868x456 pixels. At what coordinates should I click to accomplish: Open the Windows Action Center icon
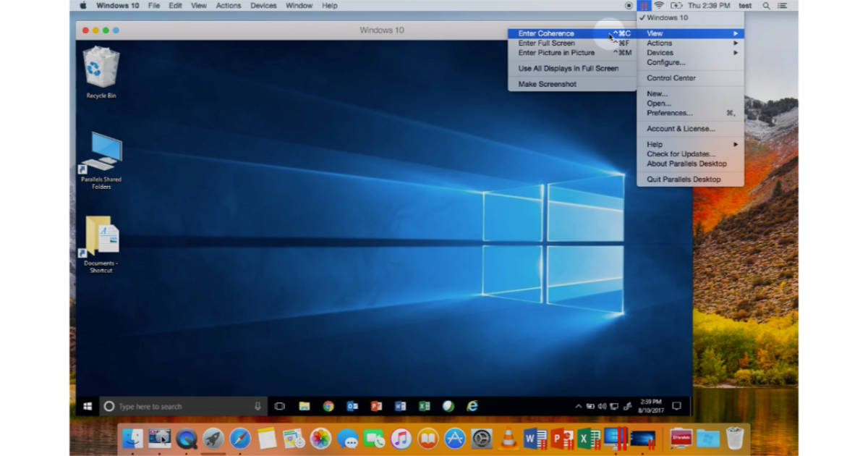point(676,405)
